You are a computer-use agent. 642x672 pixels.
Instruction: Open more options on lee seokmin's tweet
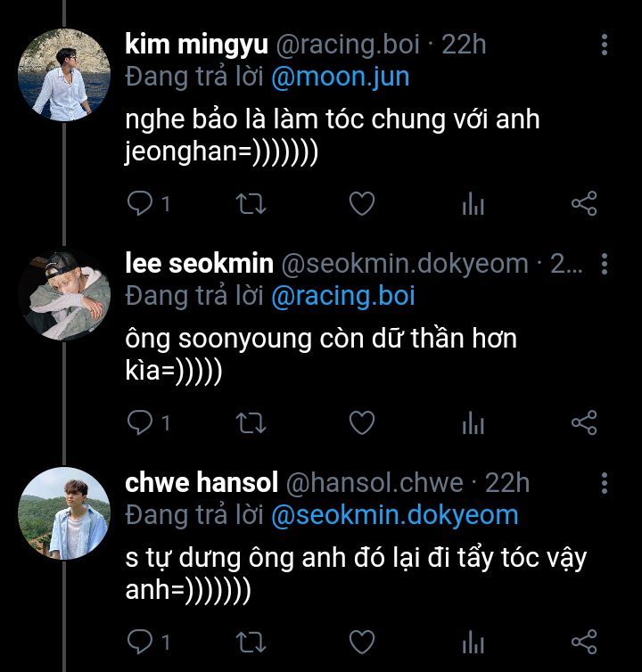coord(605,264)
